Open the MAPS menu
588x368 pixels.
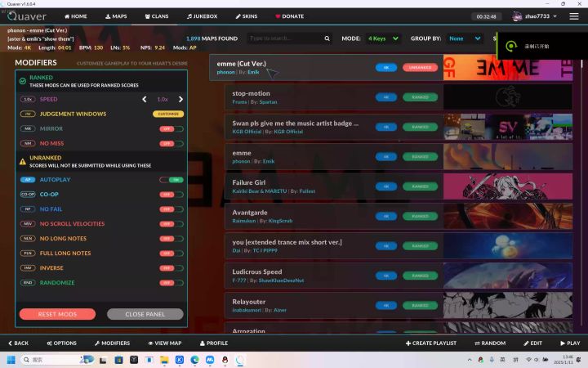116,16
